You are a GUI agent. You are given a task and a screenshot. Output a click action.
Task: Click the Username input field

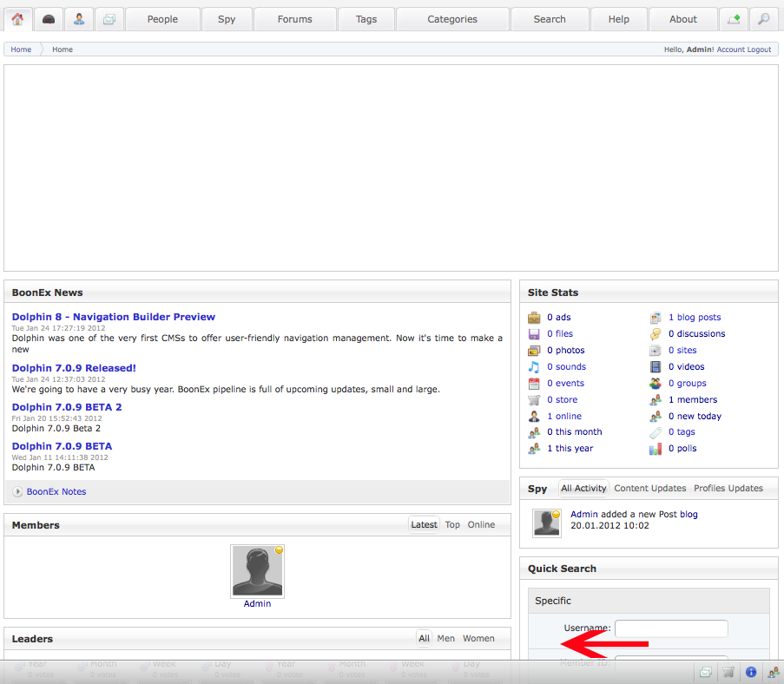[x=671, y=628]
